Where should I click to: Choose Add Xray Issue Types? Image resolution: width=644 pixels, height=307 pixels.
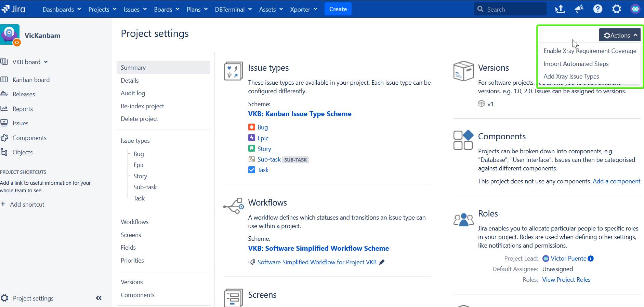point(571,76)
